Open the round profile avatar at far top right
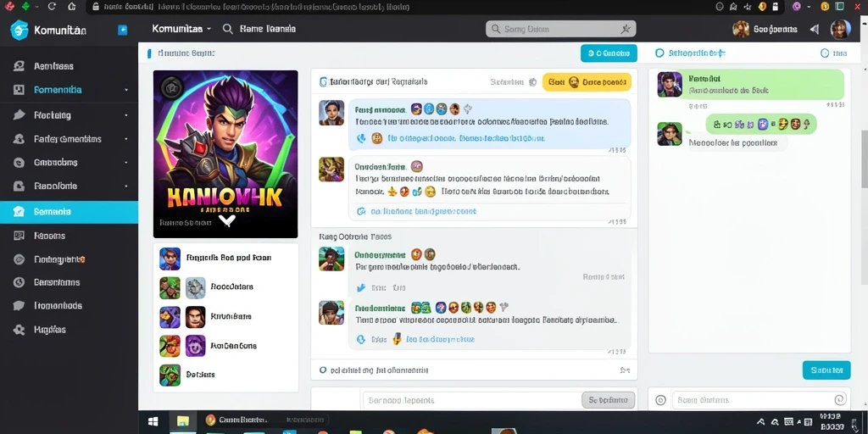 point(840,30)
